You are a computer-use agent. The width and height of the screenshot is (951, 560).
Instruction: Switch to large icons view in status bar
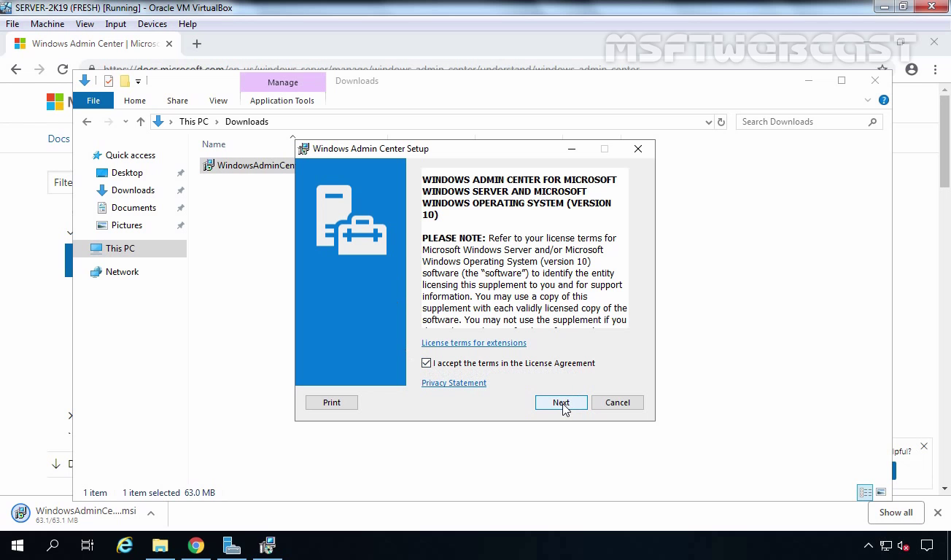pyautogui.click(x=881, y=493)
